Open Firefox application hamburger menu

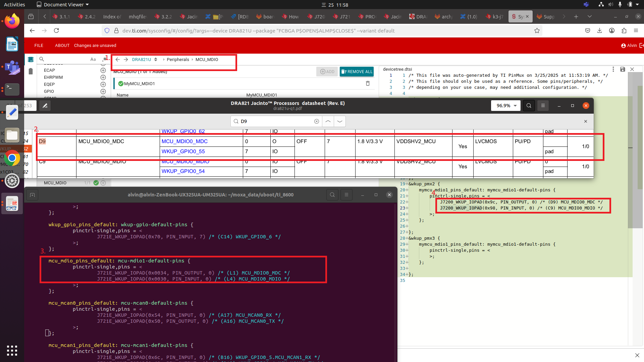pyautogui.click(x=636, y=31)
